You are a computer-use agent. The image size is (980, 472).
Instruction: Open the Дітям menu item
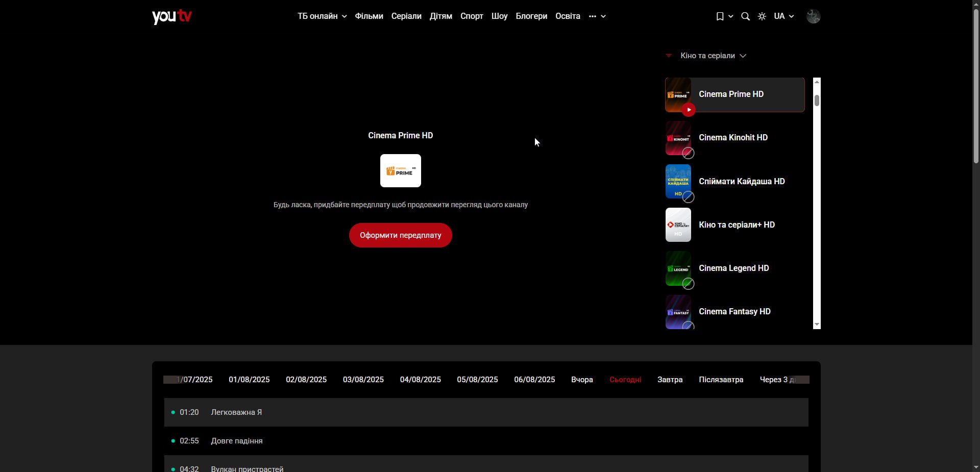click(x=441, y=16)
